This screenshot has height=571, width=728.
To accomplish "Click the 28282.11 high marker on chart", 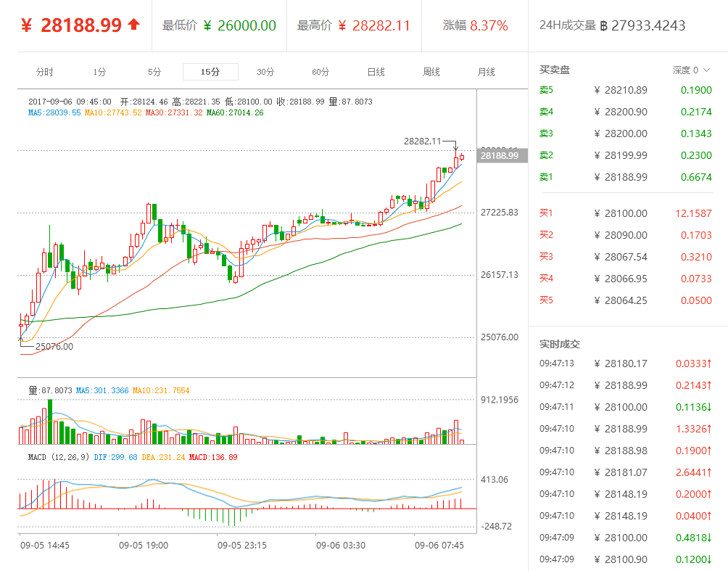I will coord(422,141).
